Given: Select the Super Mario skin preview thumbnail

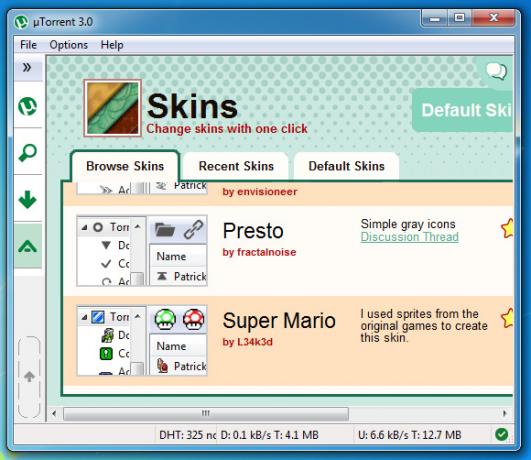Looking at the screenshot, I should 142,340.
